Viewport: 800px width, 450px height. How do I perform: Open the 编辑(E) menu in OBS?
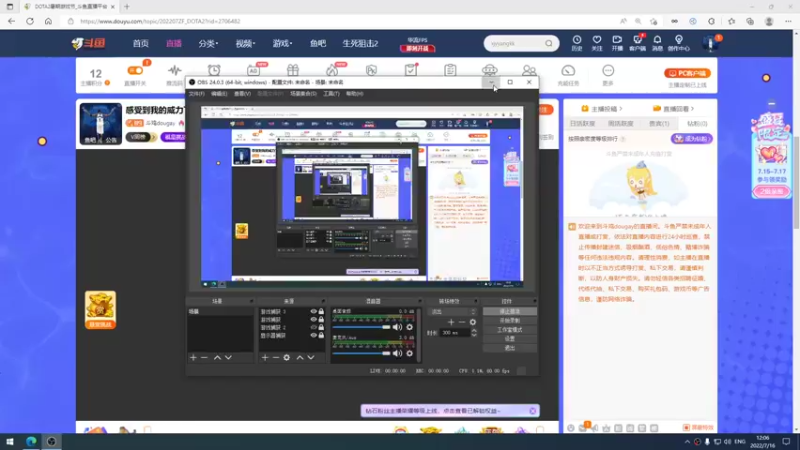coord(219,94)
